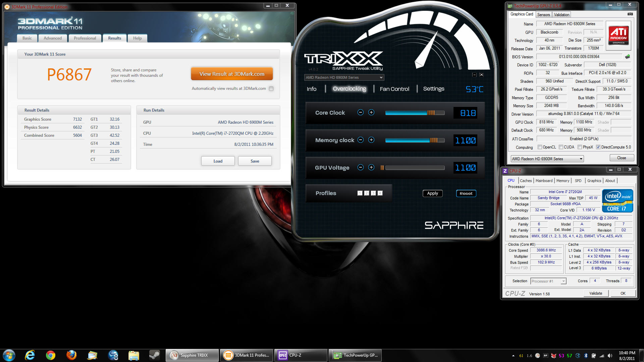Click the power plug battery tray icon
644x362 pixels.
coord(594,356)
